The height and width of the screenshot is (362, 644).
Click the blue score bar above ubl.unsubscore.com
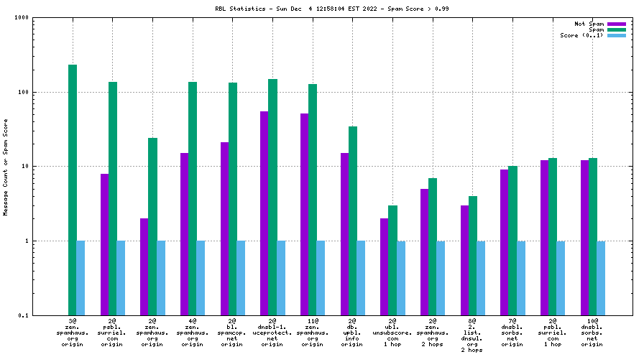[401, 277]
